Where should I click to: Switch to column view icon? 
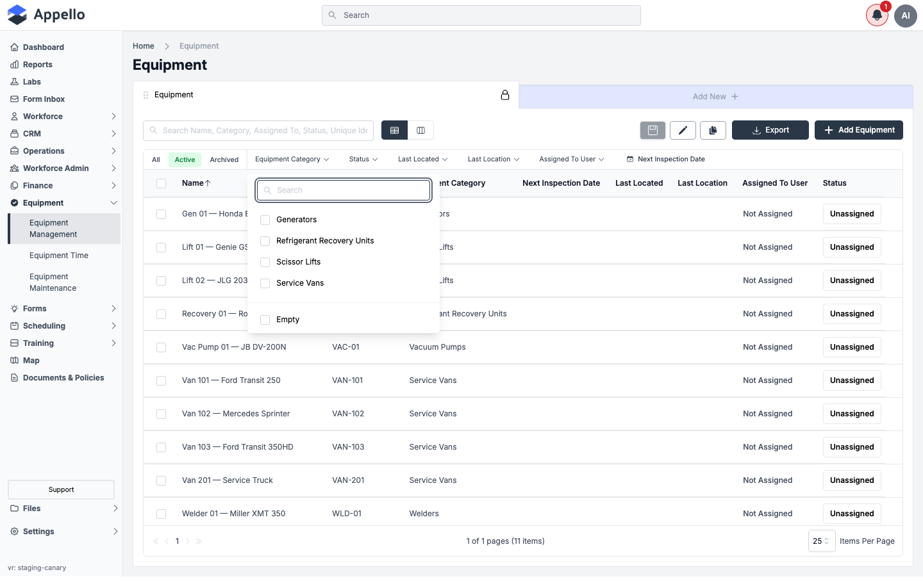point(421,130)
